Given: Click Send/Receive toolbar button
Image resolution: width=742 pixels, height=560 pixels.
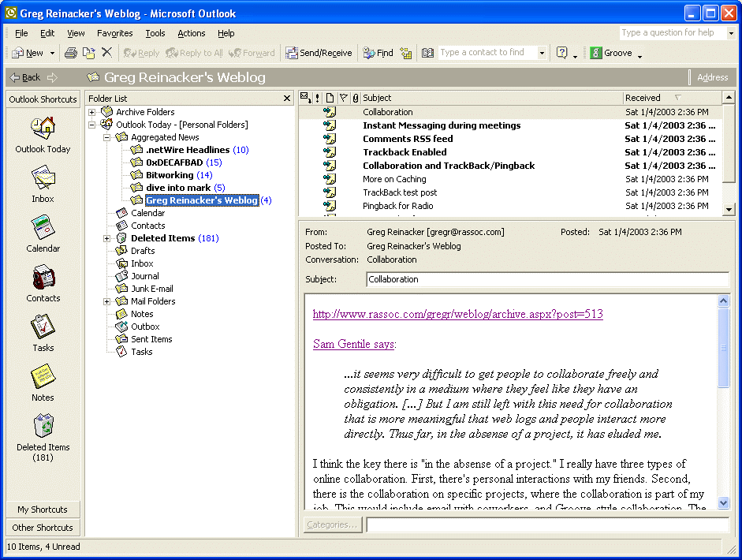Looking at the screenshot, I should pyautogui.click(x=319, y=53).
